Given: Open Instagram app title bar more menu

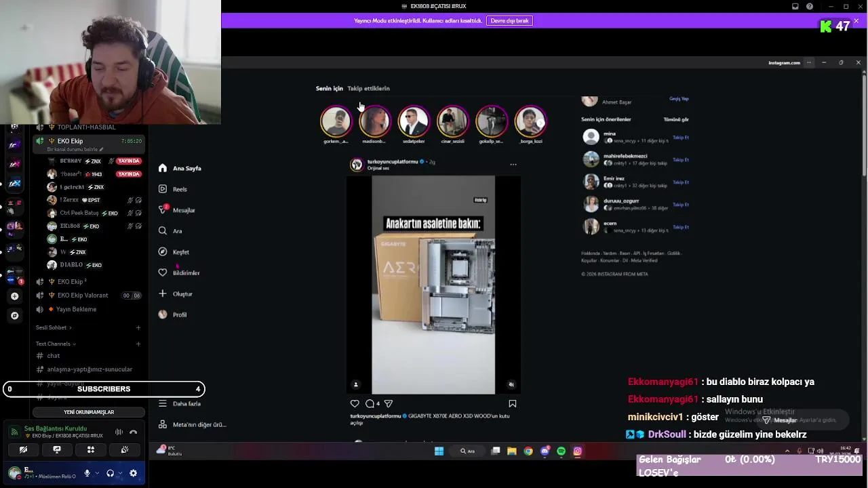Looking at the screenshot, I should coord(808,62).
